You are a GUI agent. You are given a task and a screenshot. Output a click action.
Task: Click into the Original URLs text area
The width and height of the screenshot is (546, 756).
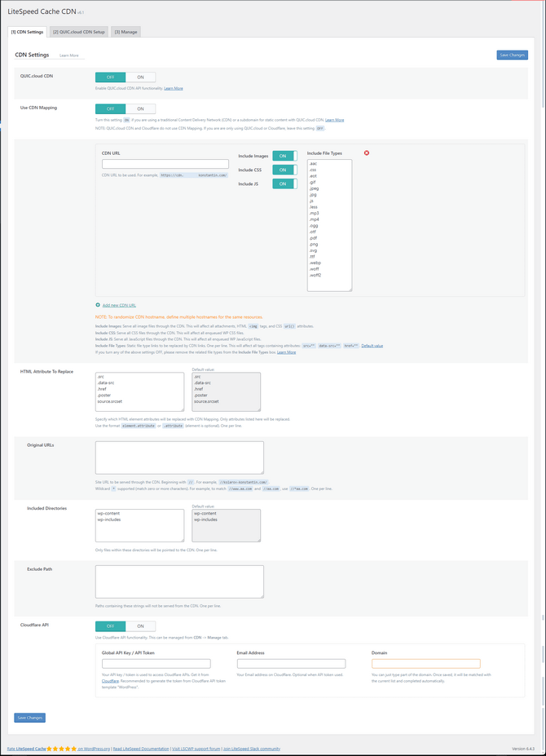[x=179, y=458]
